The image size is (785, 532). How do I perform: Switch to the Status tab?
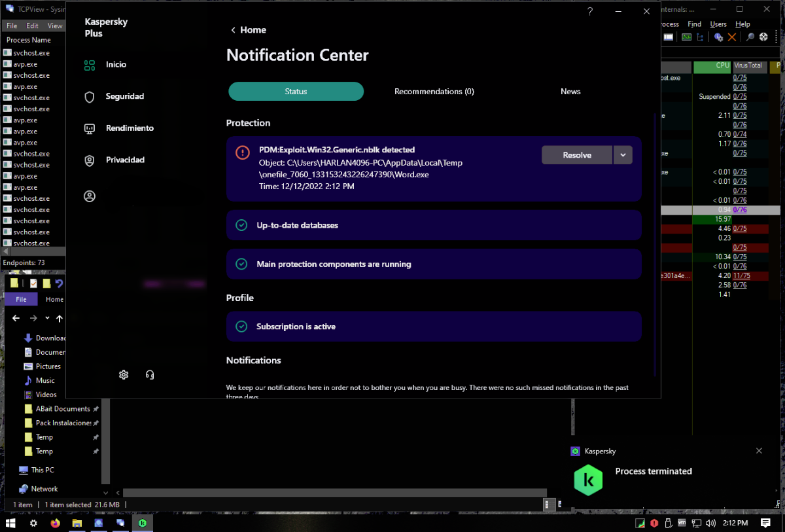tap(296, 92)
